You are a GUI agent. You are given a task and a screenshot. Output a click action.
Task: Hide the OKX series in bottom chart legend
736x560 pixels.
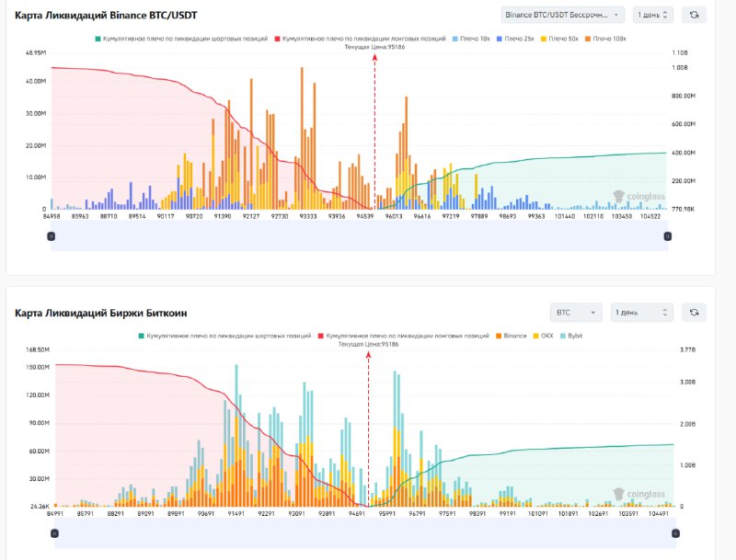coord(546,336)
